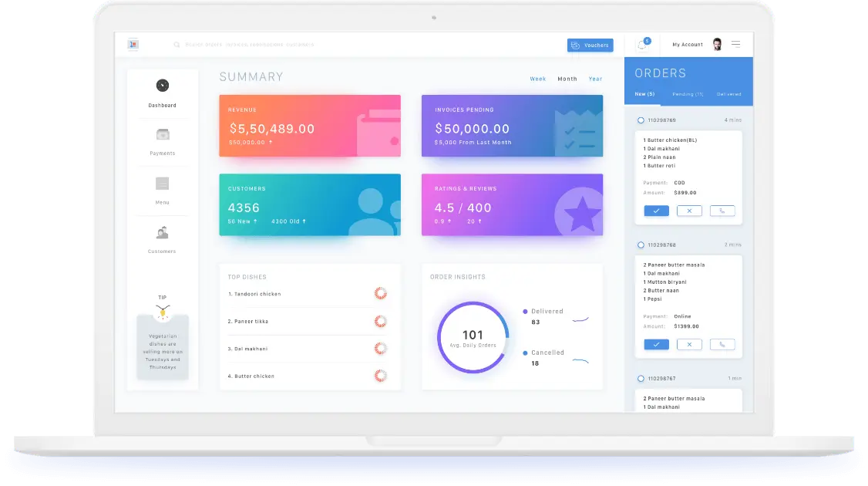Open the notifications bell icon
The width and height of the screenshot is (868, 486).
click(x=642, y=45)
